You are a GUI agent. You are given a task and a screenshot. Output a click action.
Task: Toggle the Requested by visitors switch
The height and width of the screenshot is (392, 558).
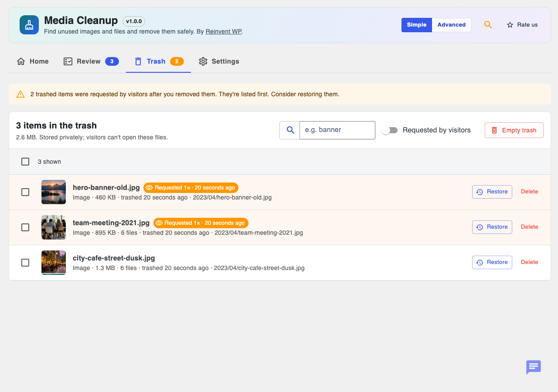click(x=390, y=130)
